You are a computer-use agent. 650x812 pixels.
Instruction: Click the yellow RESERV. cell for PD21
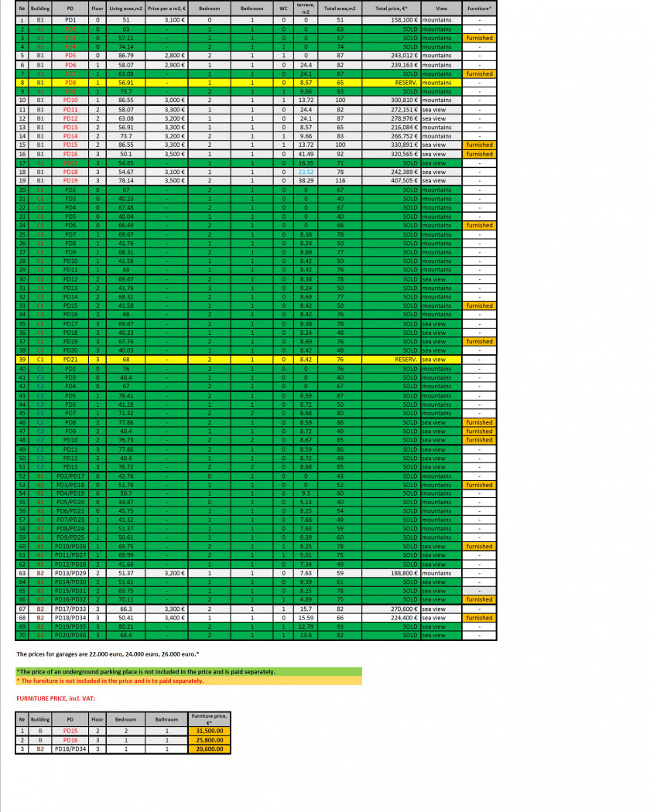(391, 360)
